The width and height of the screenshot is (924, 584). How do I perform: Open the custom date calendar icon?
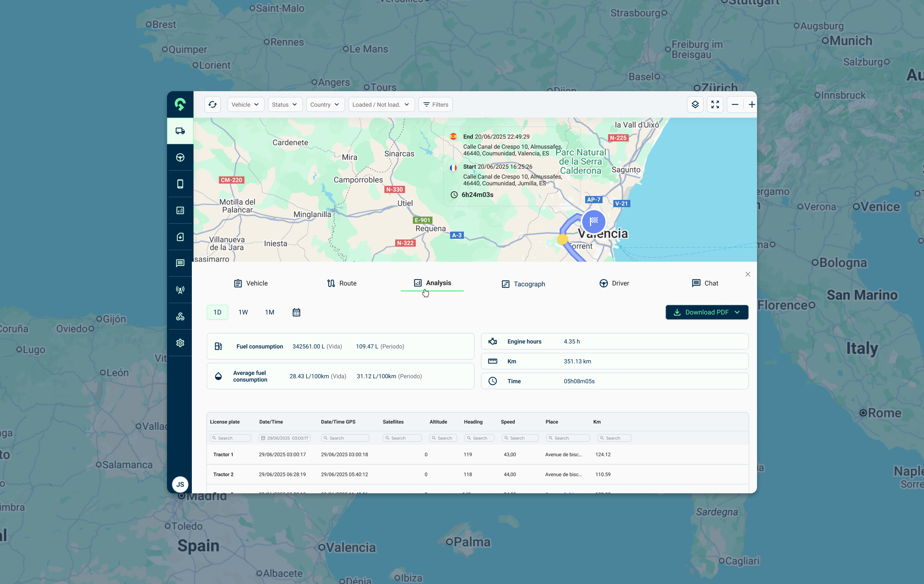296,312
